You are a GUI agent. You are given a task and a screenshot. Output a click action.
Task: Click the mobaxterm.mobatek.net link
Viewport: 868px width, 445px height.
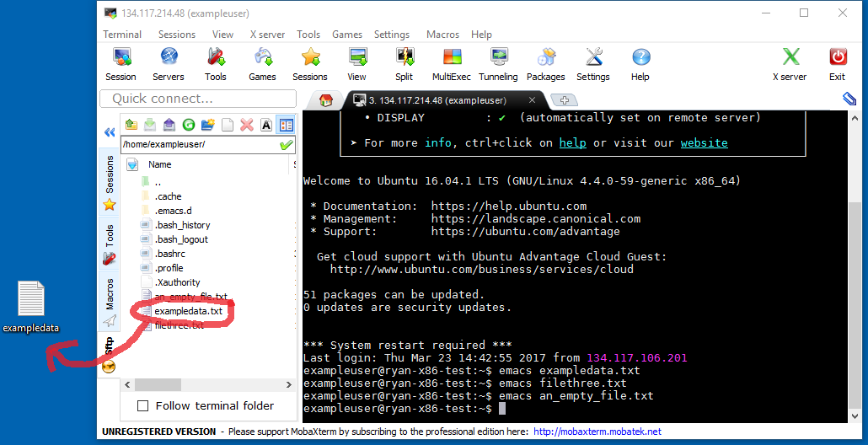pos(597,432)
